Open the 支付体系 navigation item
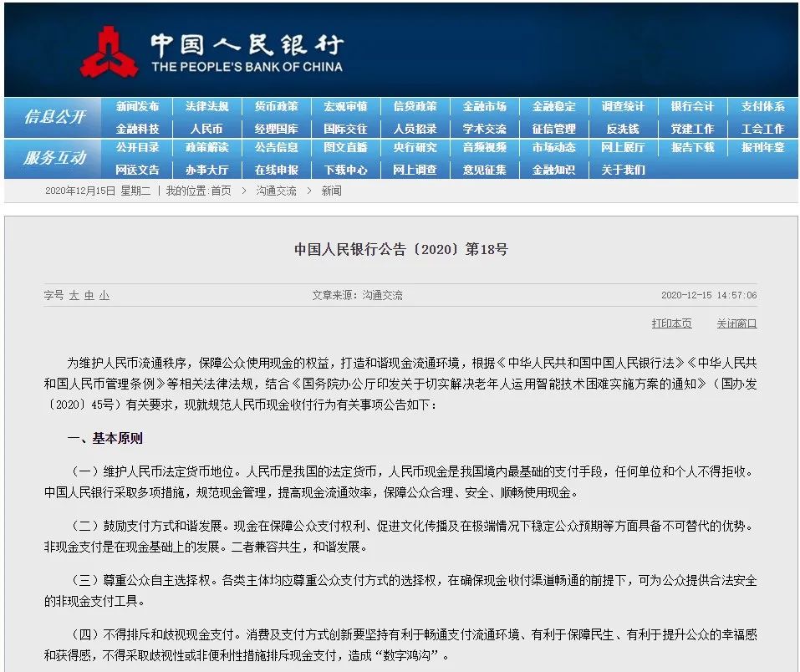 point(762,107)
